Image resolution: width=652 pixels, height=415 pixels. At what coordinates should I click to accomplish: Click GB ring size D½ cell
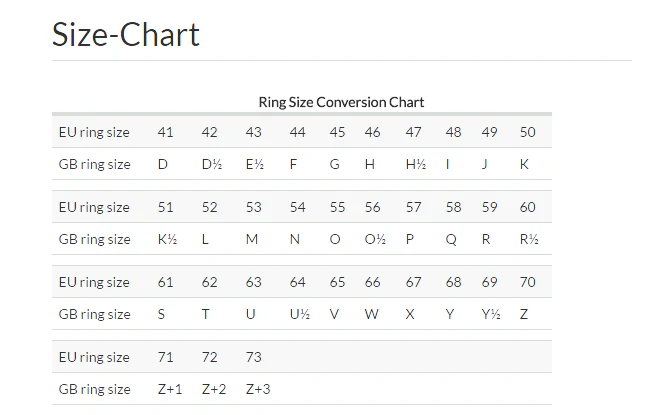click(211, 164)
